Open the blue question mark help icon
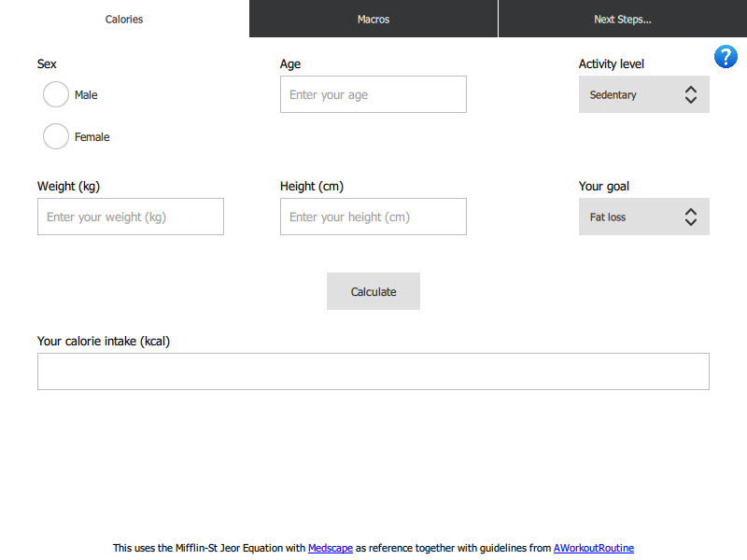The width and height of the screenshot is (747, 560). (x=726, y=57)
